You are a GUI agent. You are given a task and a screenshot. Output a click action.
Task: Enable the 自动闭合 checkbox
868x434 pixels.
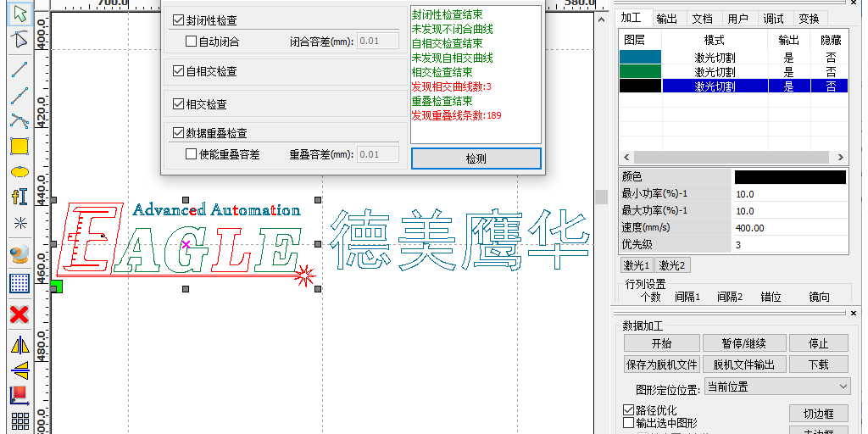pyautogui.click(x=191, y=41)
